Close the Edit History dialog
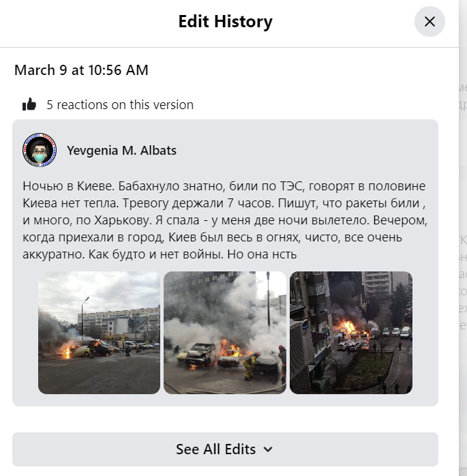Image resolution: width=467 pixels, height=476 pixels. click(x=430, y=22)
